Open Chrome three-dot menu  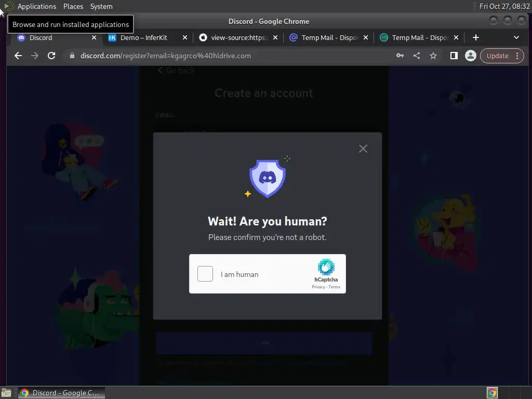click(x=517, y=56)
